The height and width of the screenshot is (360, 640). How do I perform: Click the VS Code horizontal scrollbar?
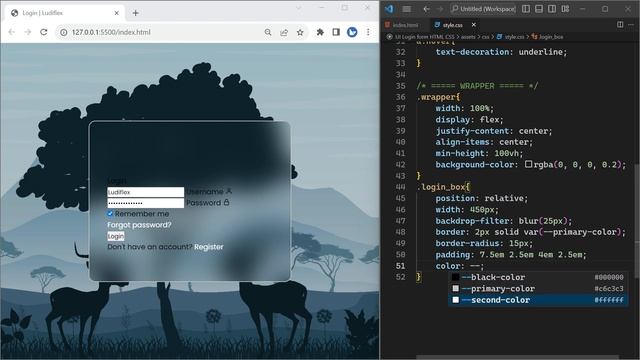pyautogui.click(x=518, y=358)
